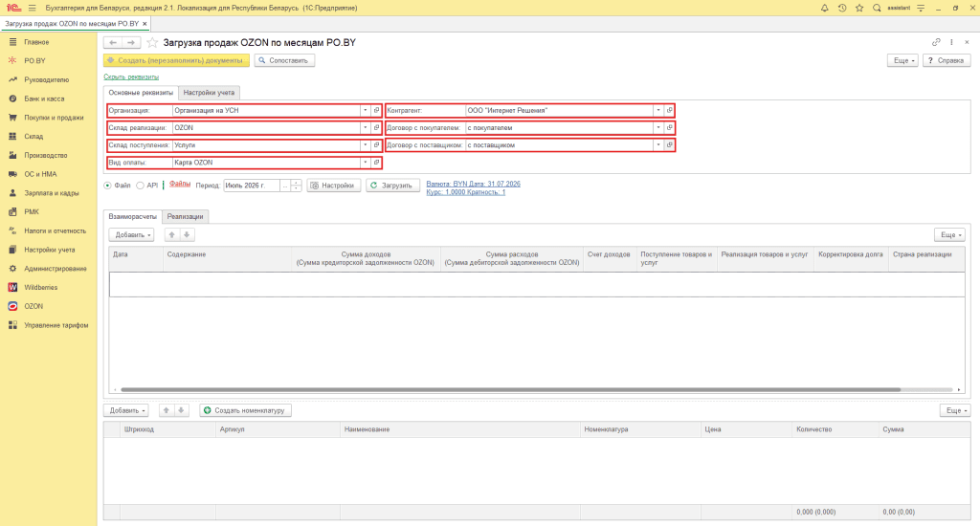Open top Еще menu next to Справка

[902, 60]
